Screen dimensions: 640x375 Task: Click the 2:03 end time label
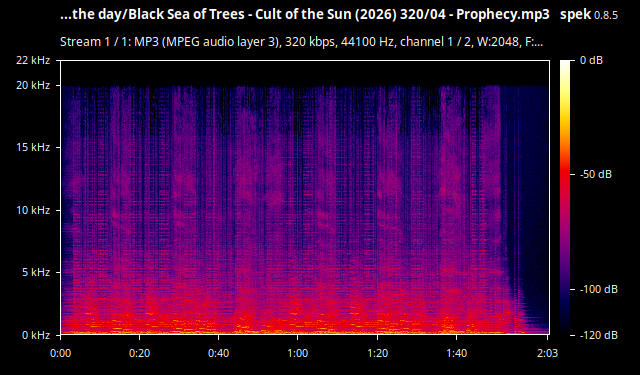pyautogui.click(x=547, y=353)
